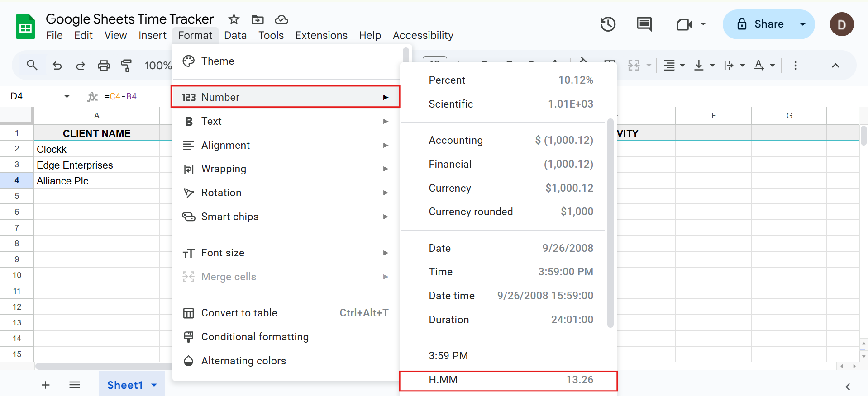Activate the paint format tool
This screenshot has height=396, width=868.
(x=126, y=66)
